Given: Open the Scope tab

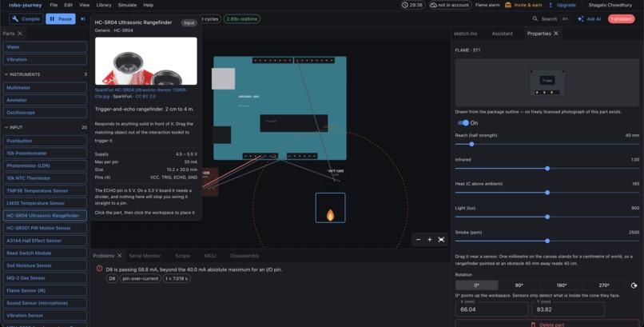Looking at the screenshot, I should 182,256.
